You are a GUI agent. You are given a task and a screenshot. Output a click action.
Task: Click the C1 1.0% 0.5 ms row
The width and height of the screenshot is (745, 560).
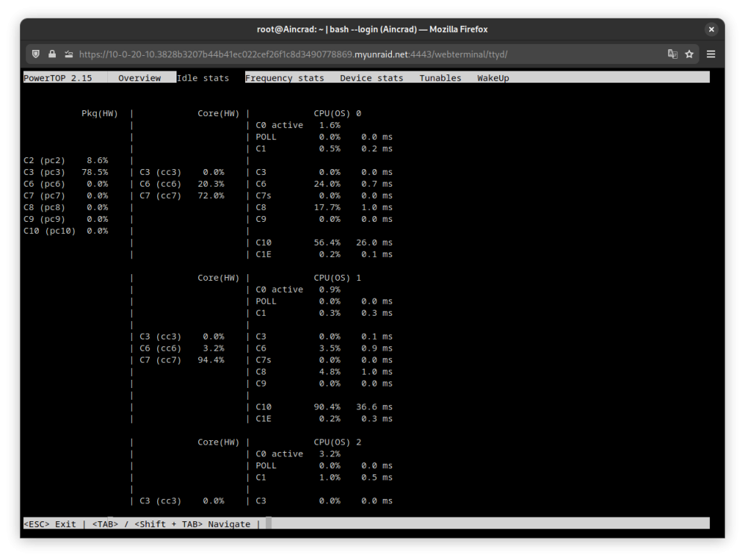[324, 477]
